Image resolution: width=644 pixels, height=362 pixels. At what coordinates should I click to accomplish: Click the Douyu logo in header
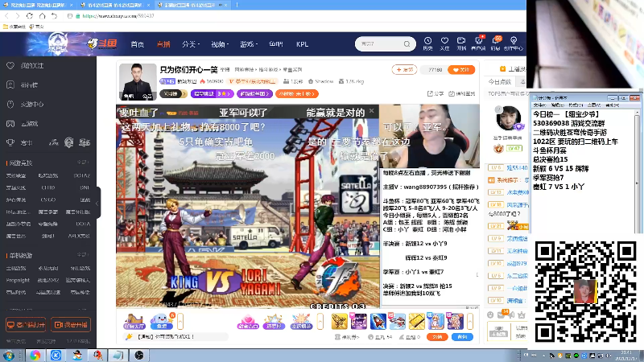tap(102, 43)
